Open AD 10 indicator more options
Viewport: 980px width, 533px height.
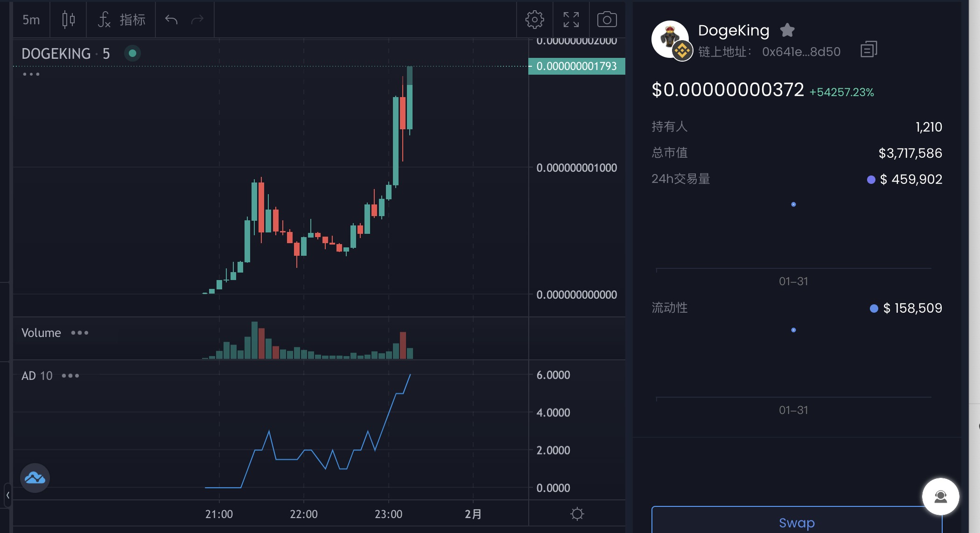pyautogui.click(x=70, y=376)
